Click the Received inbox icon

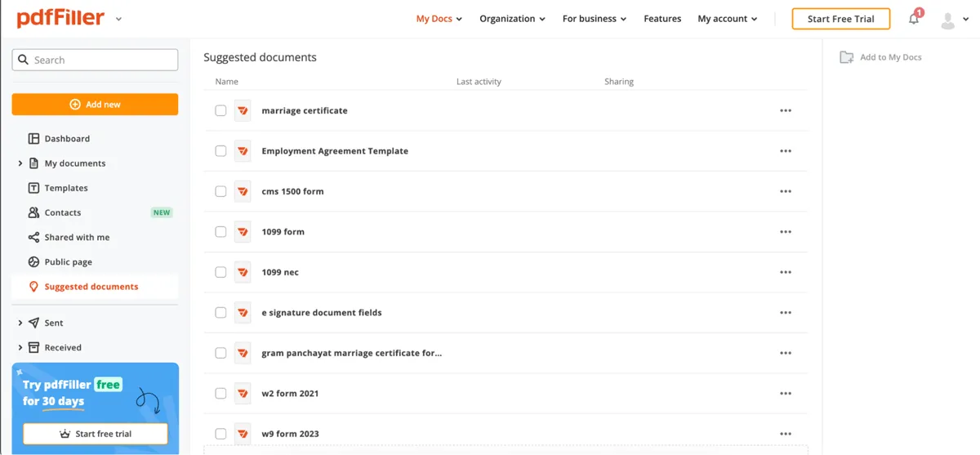coord(33,347)
